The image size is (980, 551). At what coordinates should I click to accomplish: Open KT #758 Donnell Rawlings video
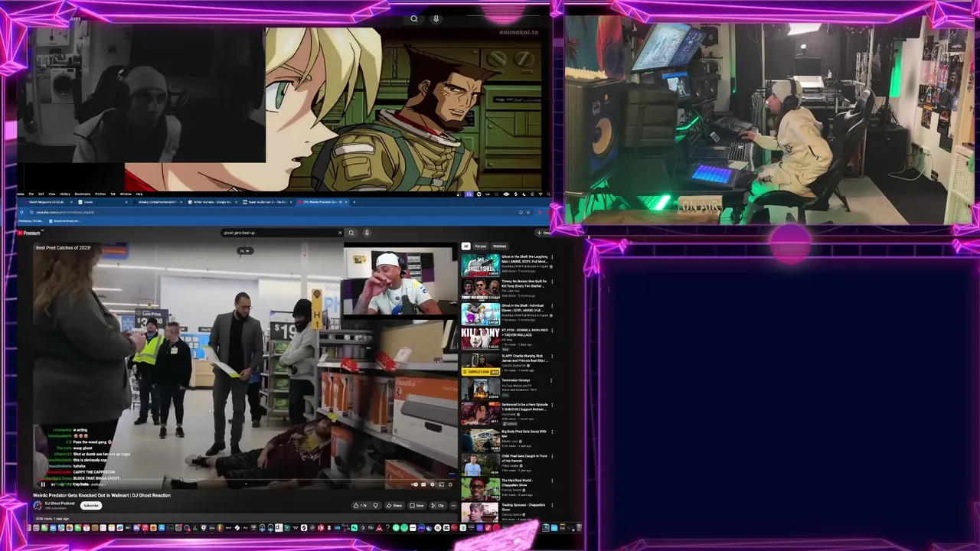click(480, 338)
